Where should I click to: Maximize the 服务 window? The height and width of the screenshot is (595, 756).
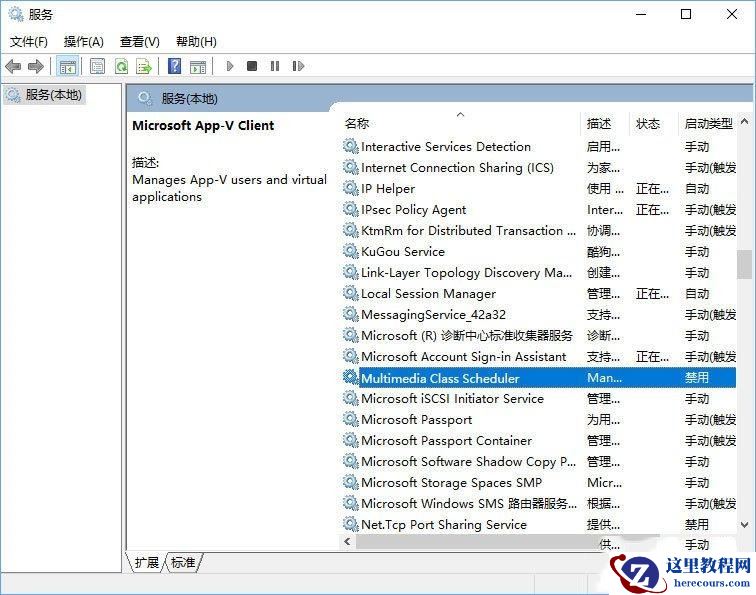click(x=686, y=14)
